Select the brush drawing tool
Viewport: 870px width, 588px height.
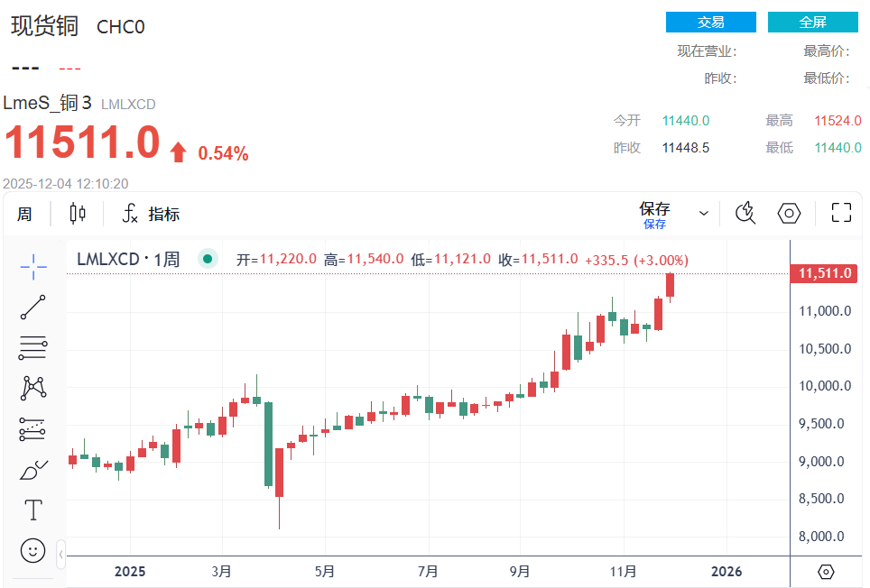[x=33, y=470]
